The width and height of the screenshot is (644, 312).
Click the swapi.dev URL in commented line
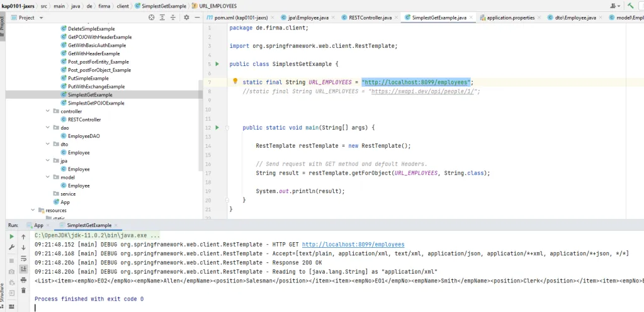423,91
